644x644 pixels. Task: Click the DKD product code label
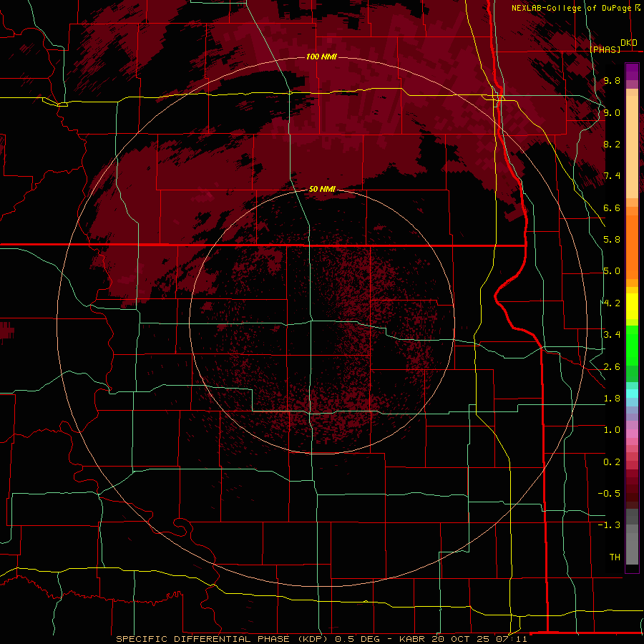(629, 43)
